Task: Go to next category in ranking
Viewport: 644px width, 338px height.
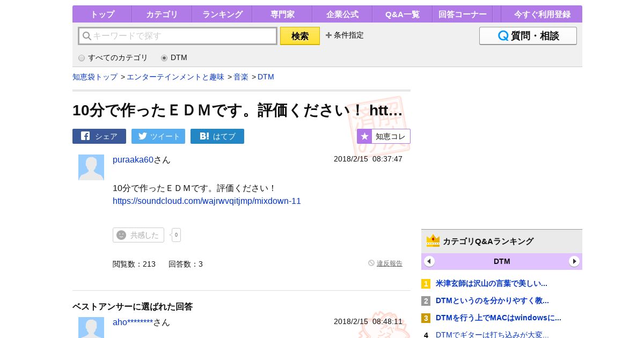Action: [574, 261]
